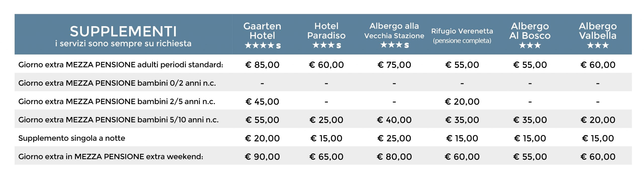Viewport: 644px width, 182px height.
Task: Click Vecchia Stazione star rating icons
Action: [x=394, y=45]
